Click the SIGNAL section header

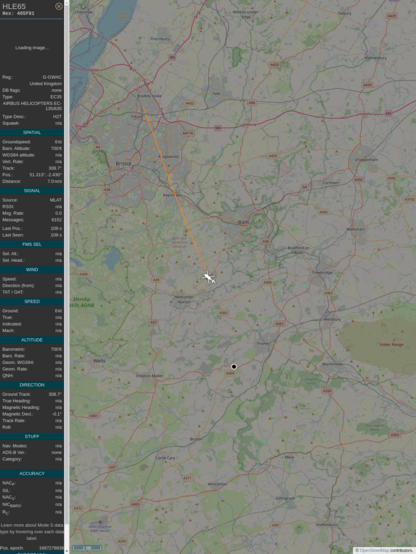click(x=32, y=191)
